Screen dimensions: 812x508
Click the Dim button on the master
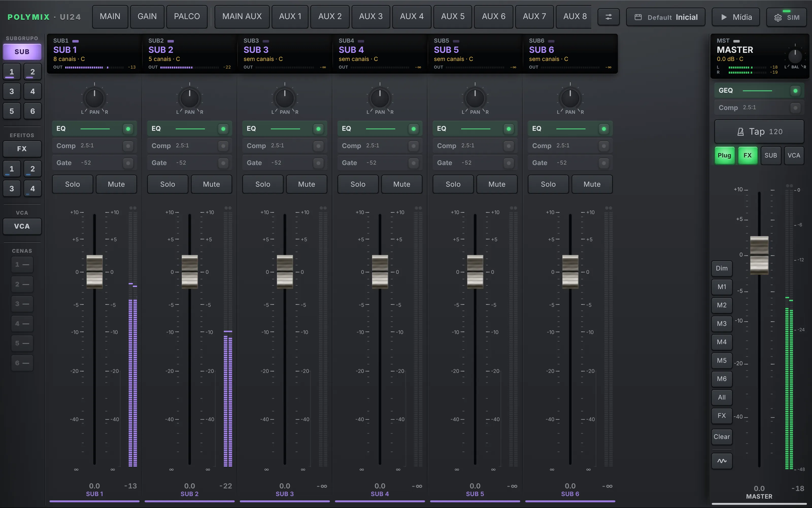[722, 268]
